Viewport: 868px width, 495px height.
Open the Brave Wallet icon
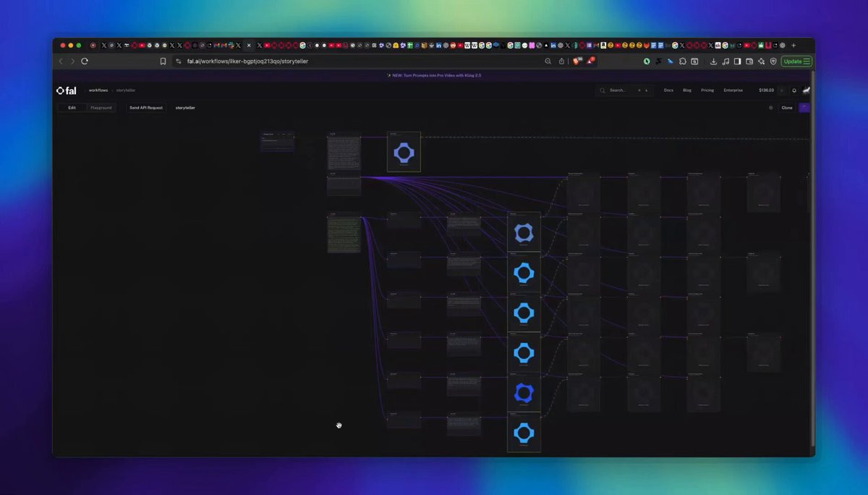tap(749, 62)
